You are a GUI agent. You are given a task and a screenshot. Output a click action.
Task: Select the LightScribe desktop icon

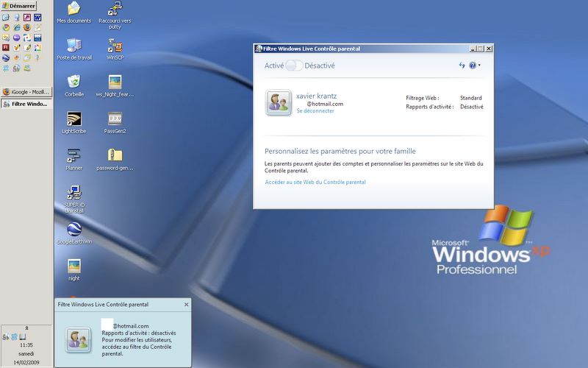pos(74,123)
